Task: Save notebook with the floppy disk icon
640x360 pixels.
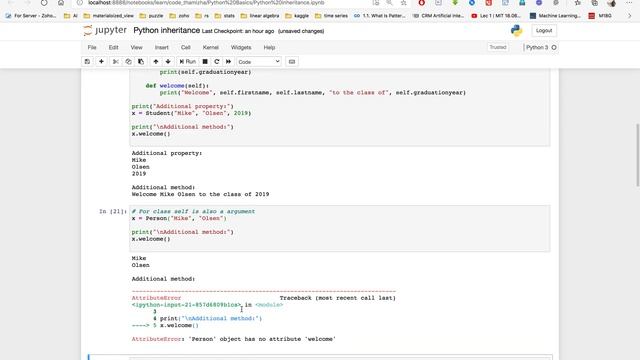Action: click(87, 62)
